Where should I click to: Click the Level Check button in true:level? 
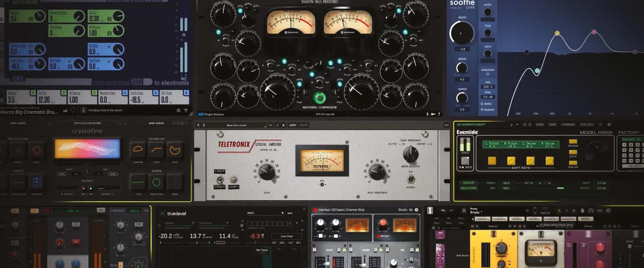(287, 236)
